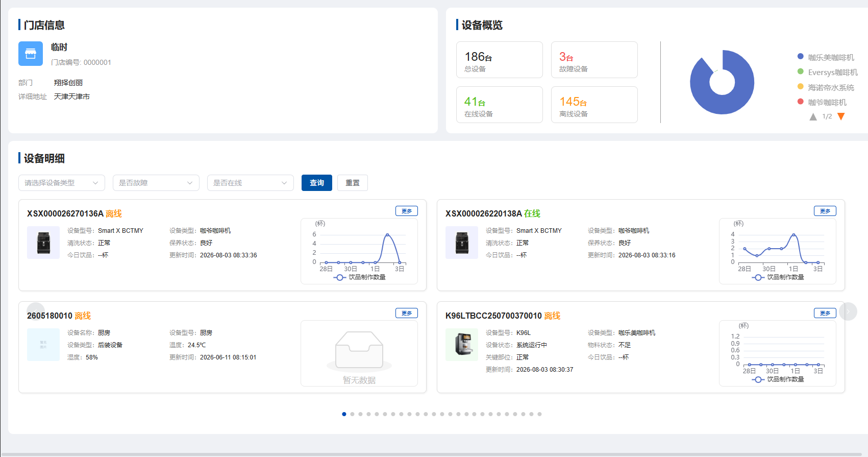
Task: Open the 请选择设备类型 dropdown
Action: (x=62, y=183)
